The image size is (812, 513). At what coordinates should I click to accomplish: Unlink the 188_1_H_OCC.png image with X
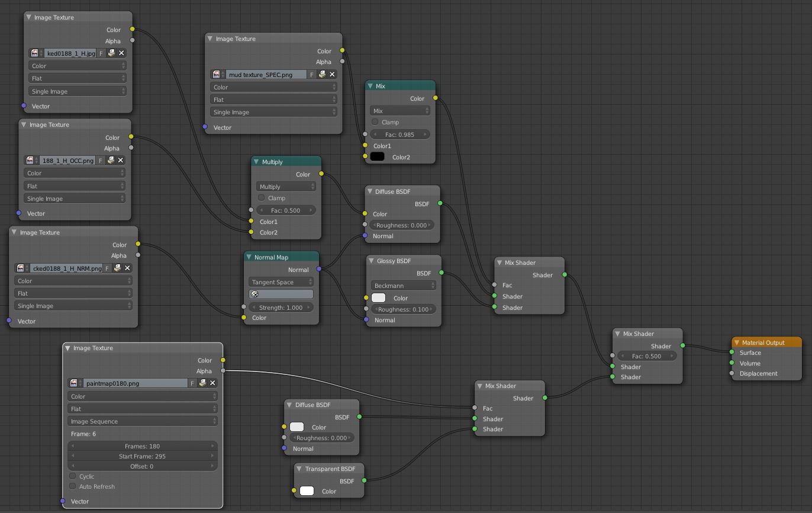120,161
